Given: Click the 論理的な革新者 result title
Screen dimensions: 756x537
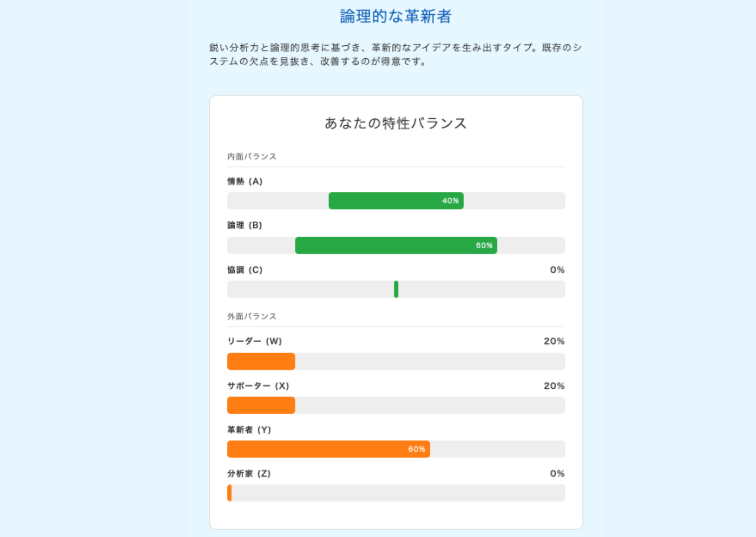Looking at the screenshot, I should pos(395,16).
